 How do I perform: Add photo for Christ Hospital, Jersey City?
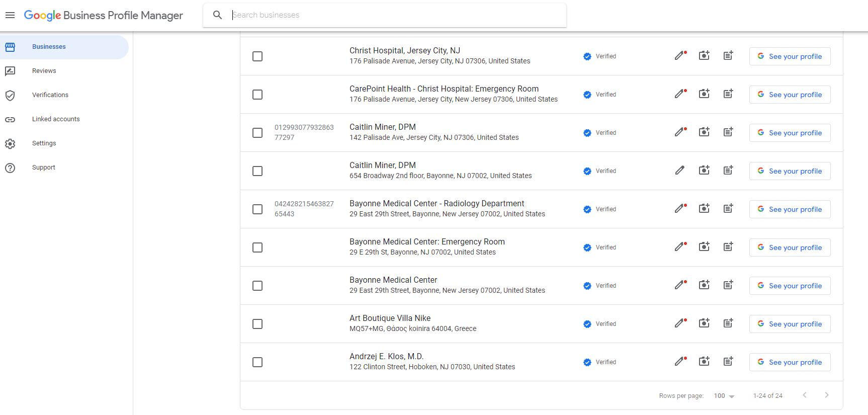704,56
